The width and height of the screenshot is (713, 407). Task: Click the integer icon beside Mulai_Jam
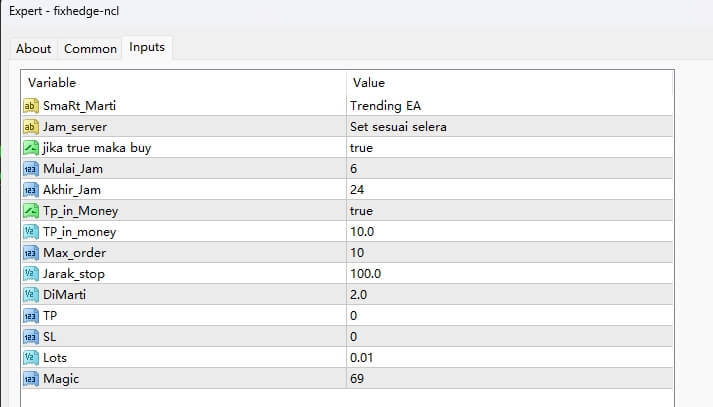pos(30,169)
